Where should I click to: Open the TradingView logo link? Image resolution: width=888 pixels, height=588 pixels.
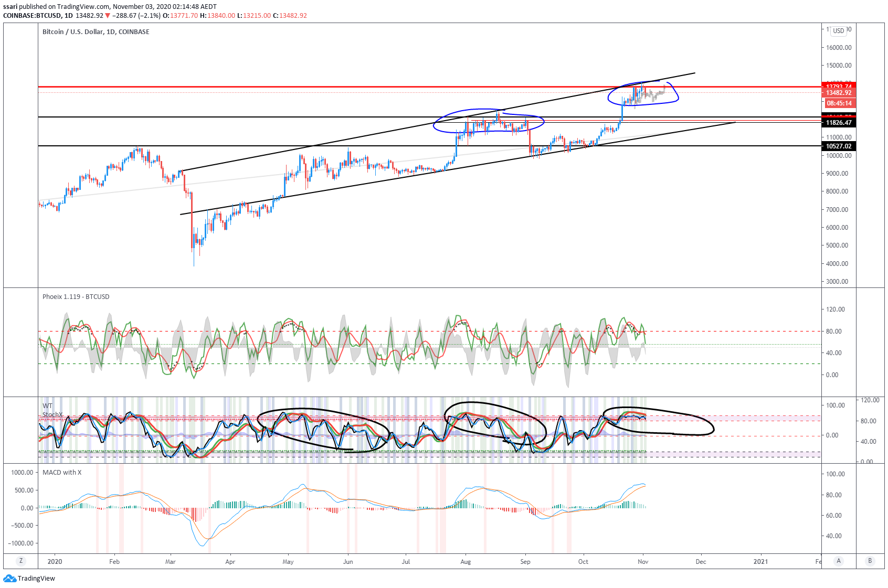[x=29, y=578]
